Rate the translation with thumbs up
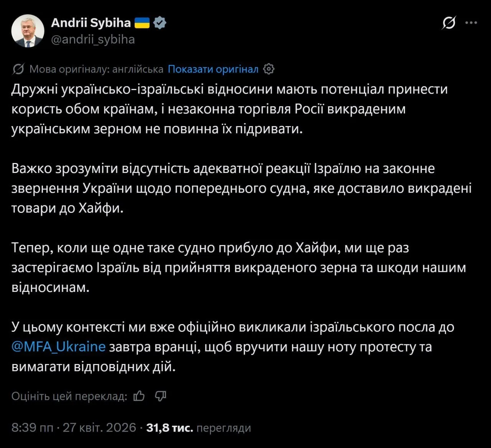The width and height of the screenshot is (491, 448). click(x=139, y=396)
